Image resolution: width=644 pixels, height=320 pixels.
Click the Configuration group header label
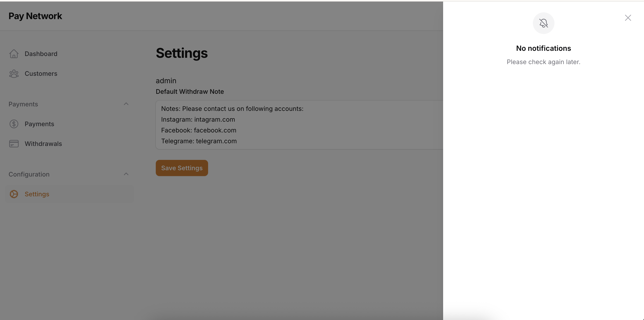pos(29,174)
